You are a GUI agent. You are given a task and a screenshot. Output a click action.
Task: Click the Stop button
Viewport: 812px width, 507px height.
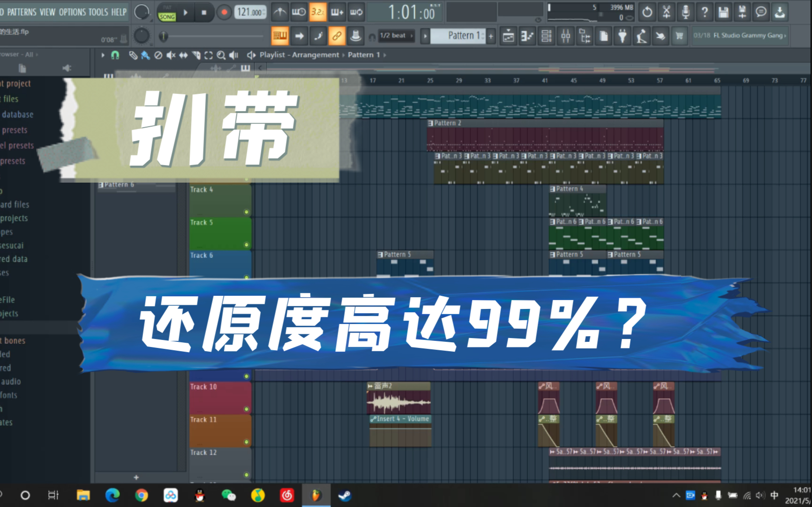pos(204,13)
